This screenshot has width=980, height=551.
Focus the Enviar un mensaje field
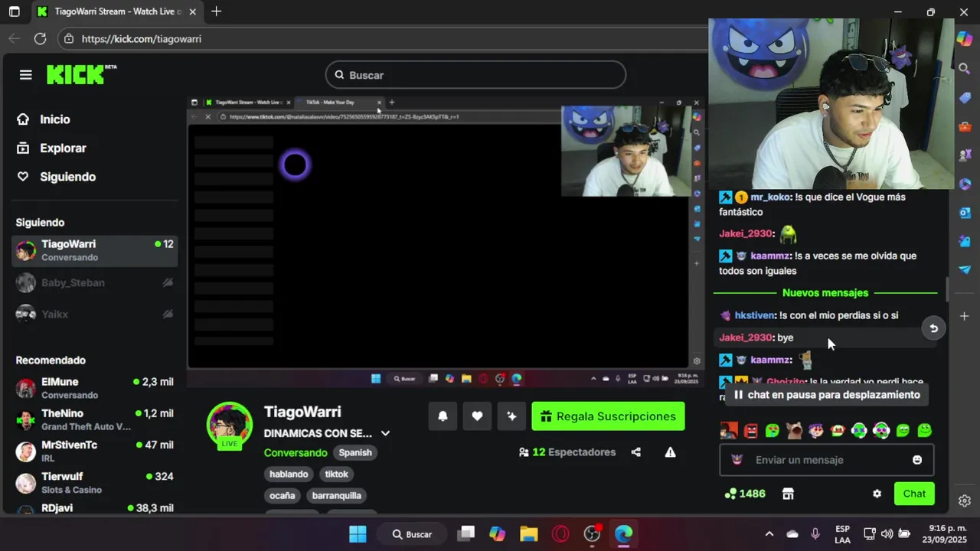coord(826,460)
